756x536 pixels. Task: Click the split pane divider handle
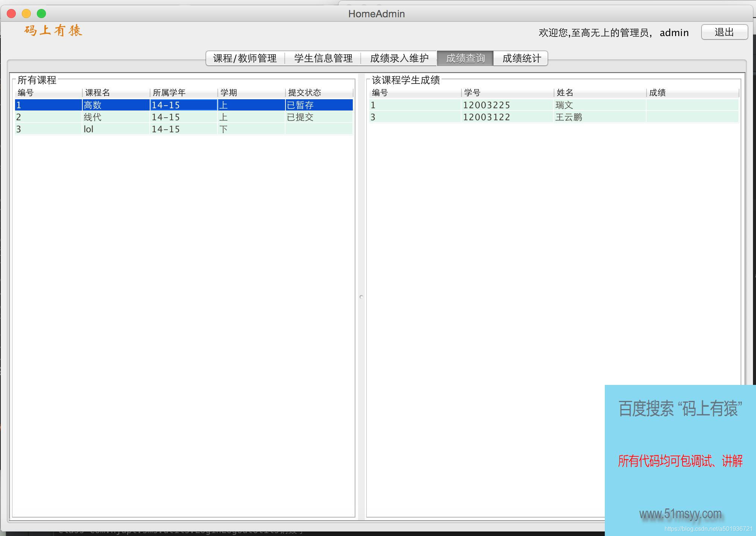click(361, 297)
